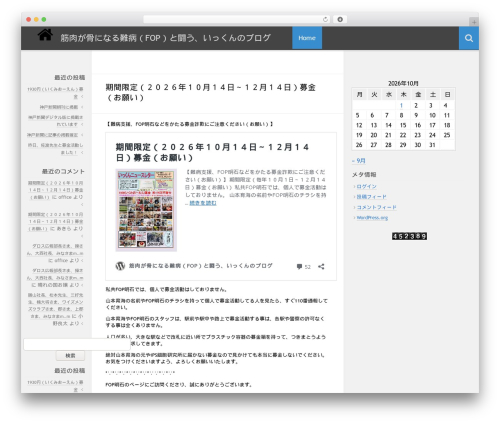Click calendar date 14

[x=388, y=125]
